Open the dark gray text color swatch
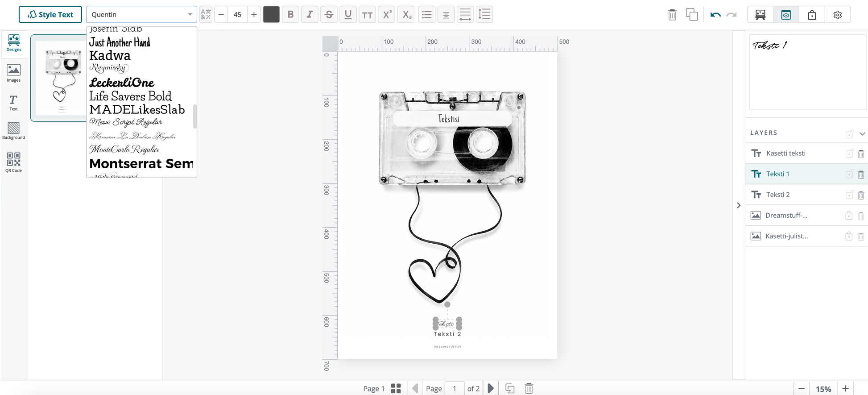This screenshot has height=395, width=868. (x=271, y=14)
